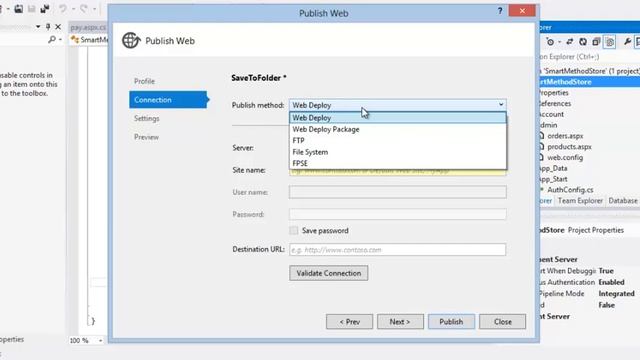
Task: Click the Save All icon in the toolbar
Action: tap(45, 9)
